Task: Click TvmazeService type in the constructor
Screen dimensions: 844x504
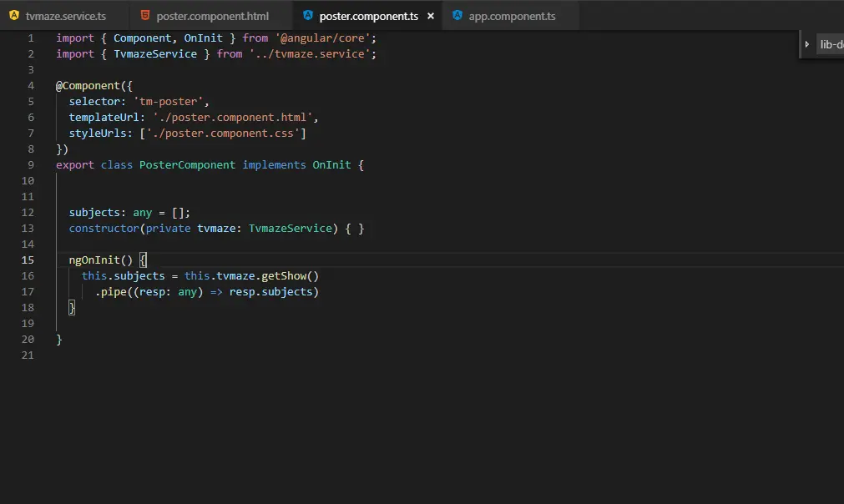Action: tap(291, 228)
